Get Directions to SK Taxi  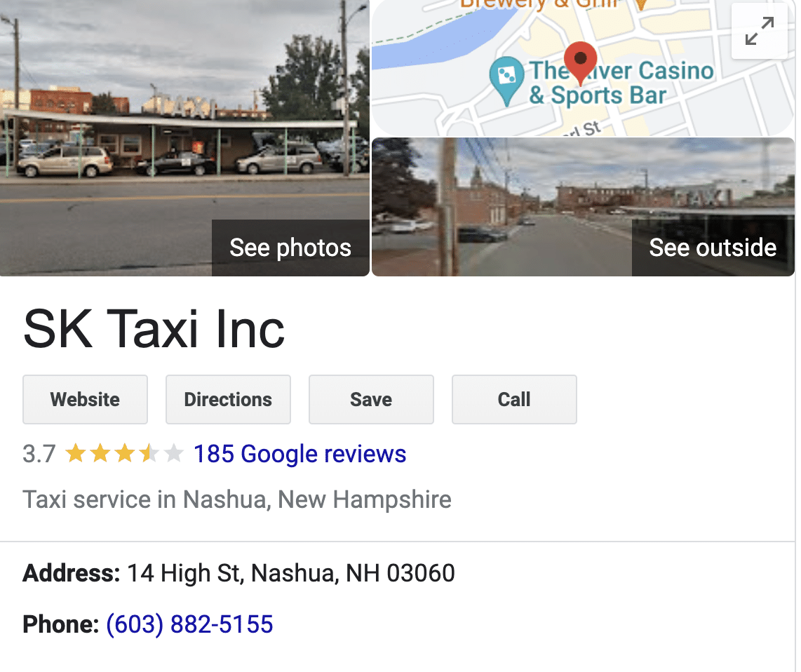pos(229,400)
